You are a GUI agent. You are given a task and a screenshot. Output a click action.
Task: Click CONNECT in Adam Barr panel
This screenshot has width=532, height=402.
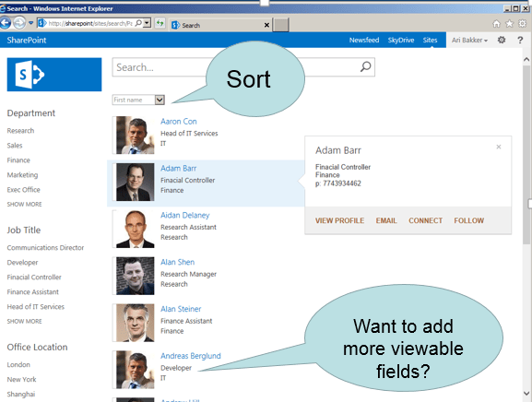pyautogui.click(x=425, y=220)
